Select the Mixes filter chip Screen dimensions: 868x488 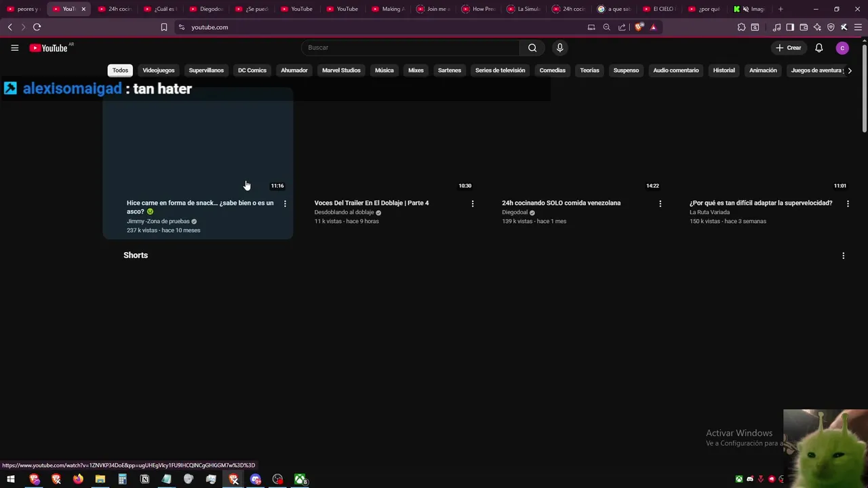(416, 70)
